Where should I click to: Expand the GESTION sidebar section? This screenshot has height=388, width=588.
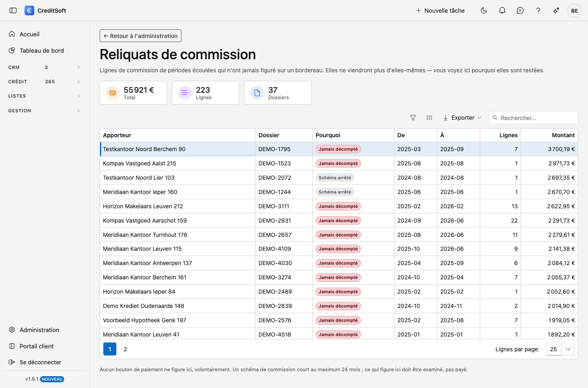pyautogui.click(x=44, y=111)
